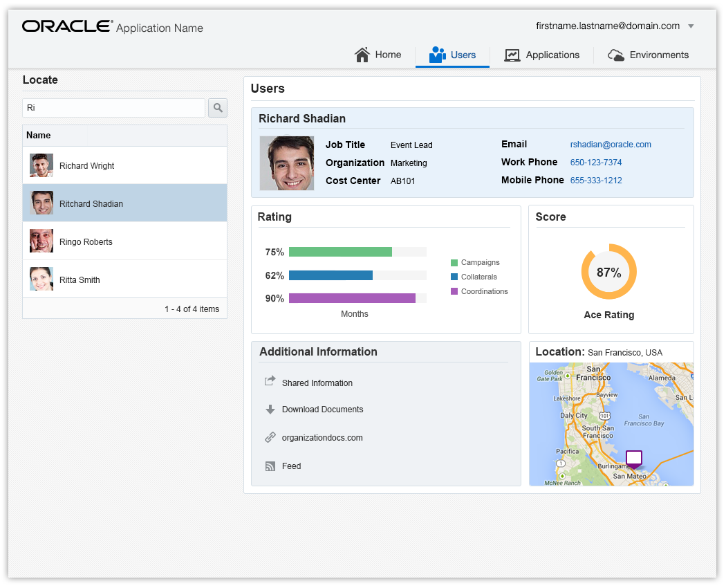
Task: Open the user account dropdown arrow
Action: click(691, 26)
